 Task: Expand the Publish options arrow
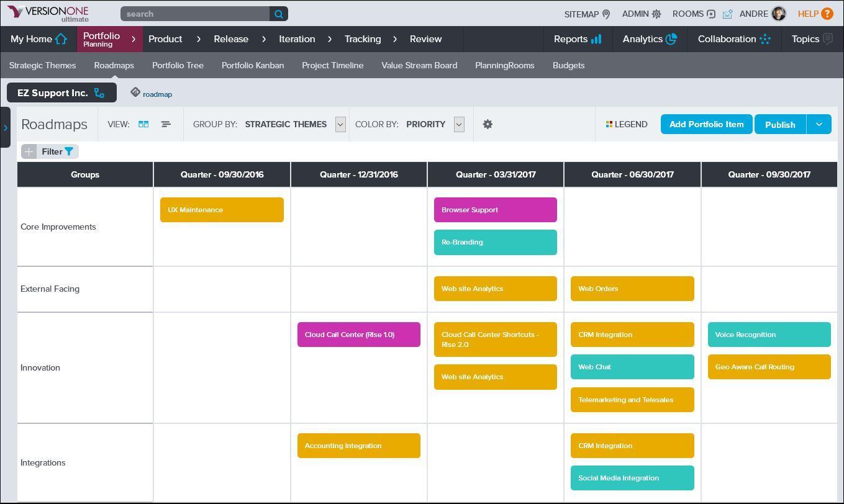pos(819,124)
